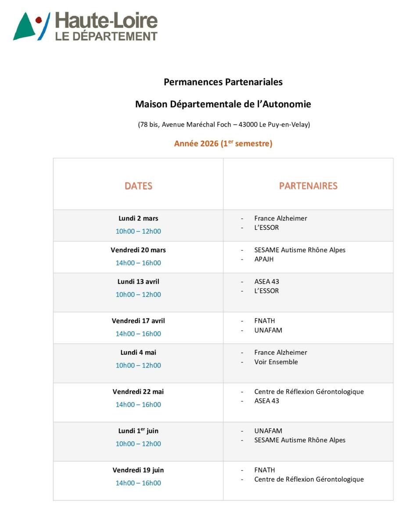The width and height of the screenshot is (420, 527).
Task: Click the Haute-Loire department logo
Action: pyautogui.click(x=86, y=26)
